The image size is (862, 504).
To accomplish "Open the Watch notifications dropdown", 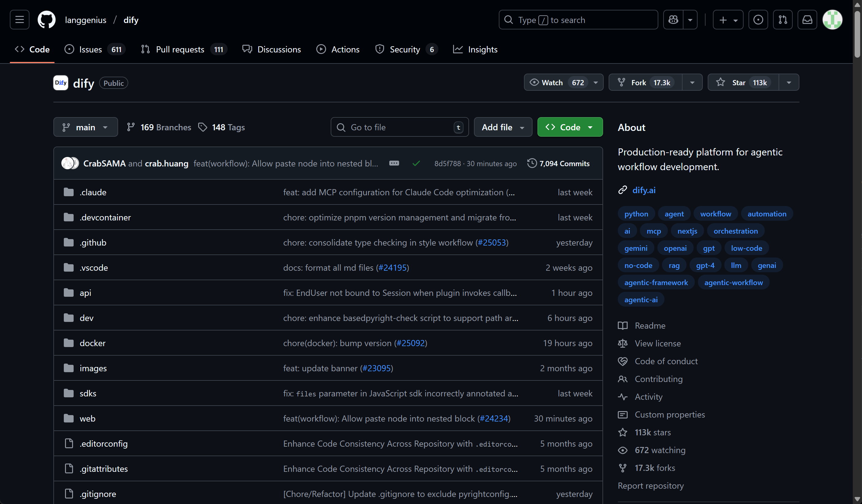I will coord(564,82).
